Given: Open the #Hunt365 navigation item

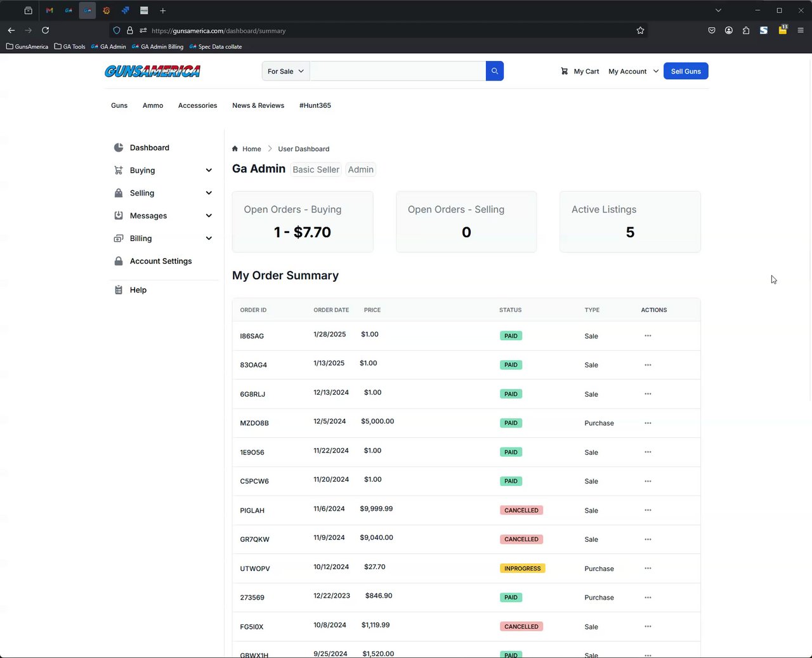Looking at the screenshot, I should coord(315,105).
